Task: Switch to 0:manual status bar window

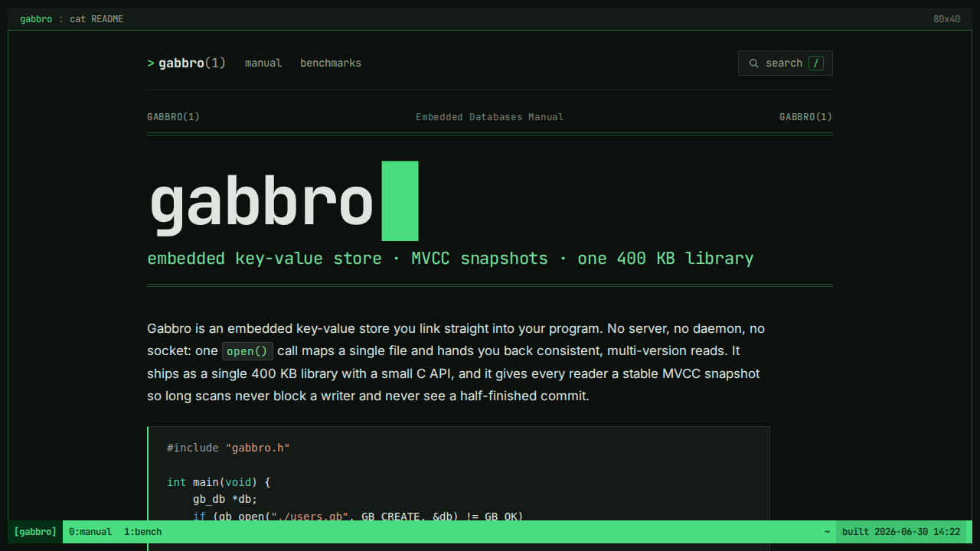Action: 90,532
